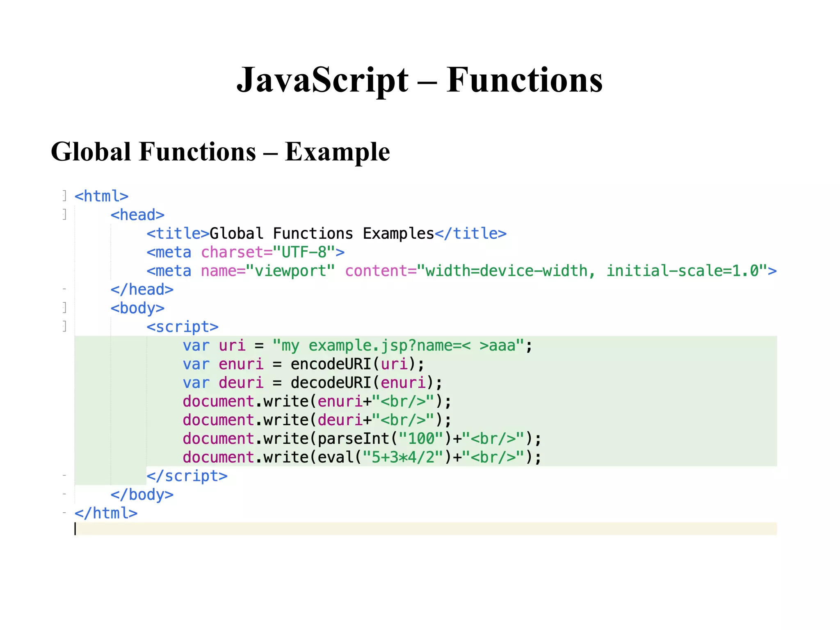Click the fold end marker beside </body>
Image resolution: width=840 pixels, height=630 pixels.
click(64, 494)
